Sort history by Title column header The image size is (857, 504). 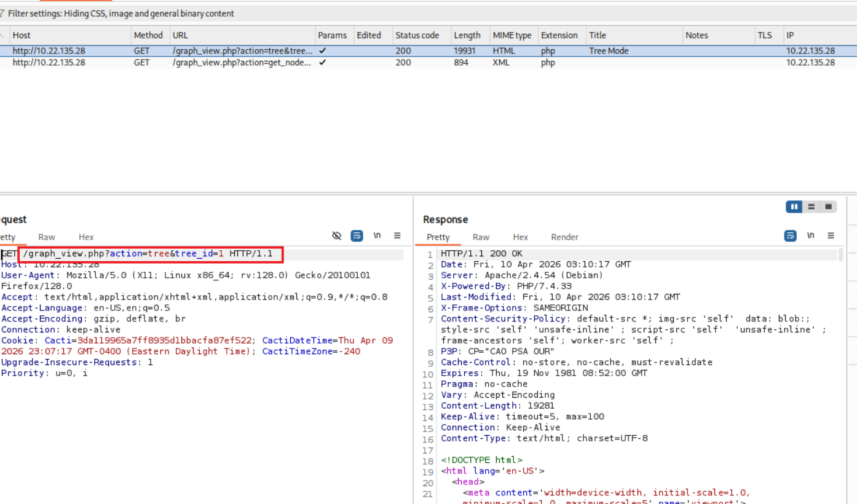pos(634,35)
